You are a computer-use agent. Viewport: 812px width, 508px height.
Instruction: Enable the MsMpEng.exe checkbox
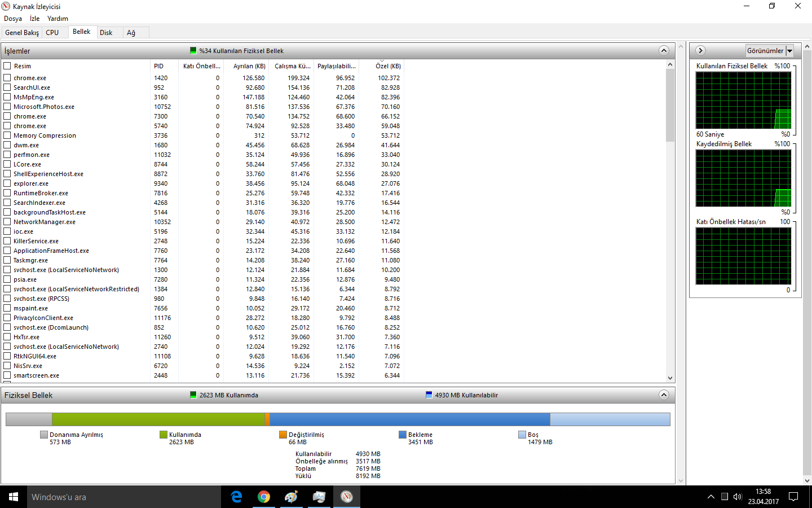(x=7, y=97)
